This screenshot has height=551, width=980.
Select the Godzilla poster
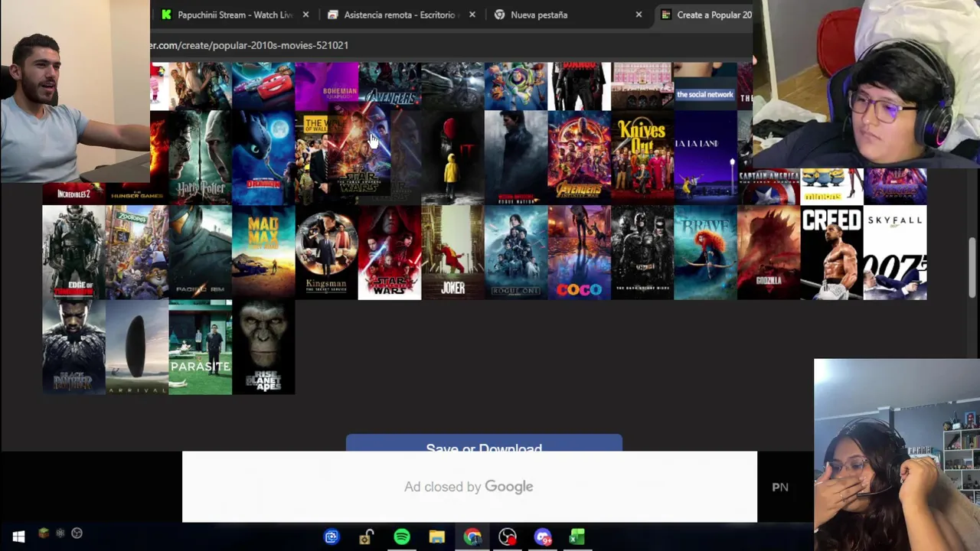[768, 253]
